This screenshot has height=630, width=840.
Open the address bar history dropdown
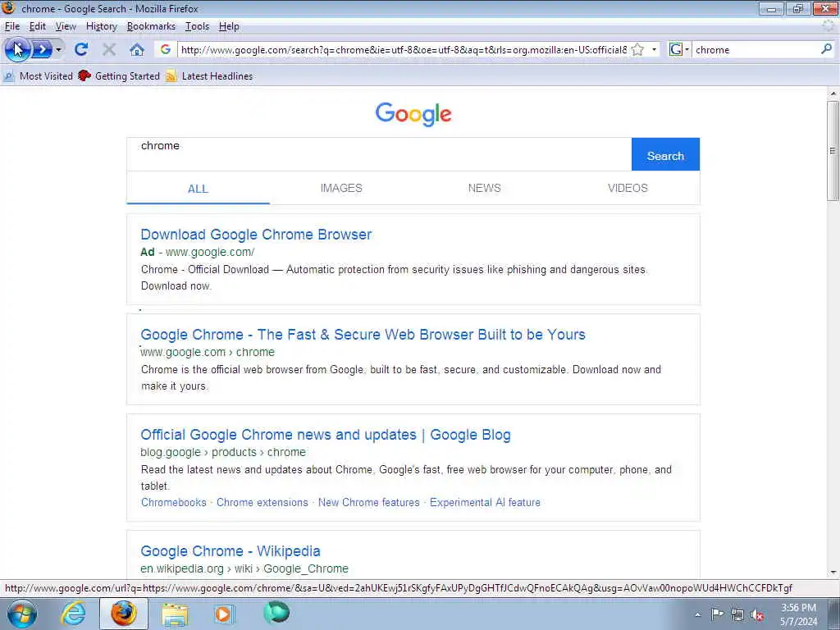(654, 50)
